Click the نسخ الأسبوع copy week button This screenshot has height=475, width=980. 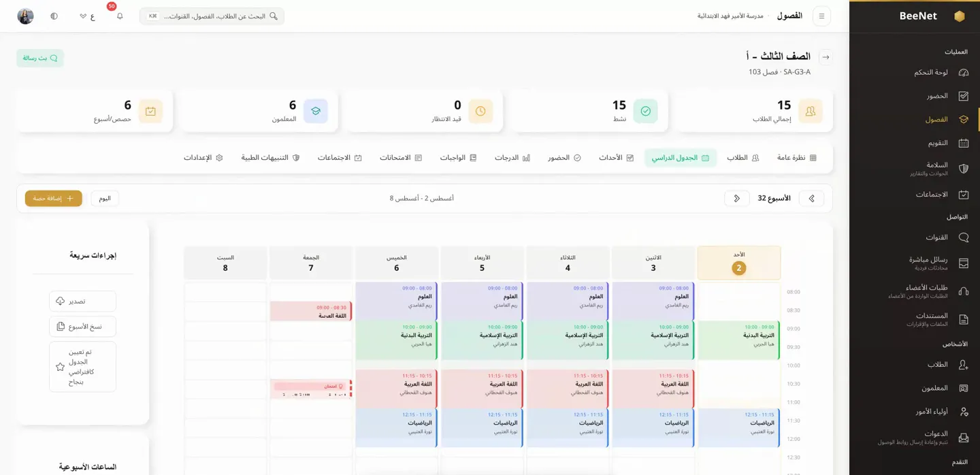pos(82,327)
